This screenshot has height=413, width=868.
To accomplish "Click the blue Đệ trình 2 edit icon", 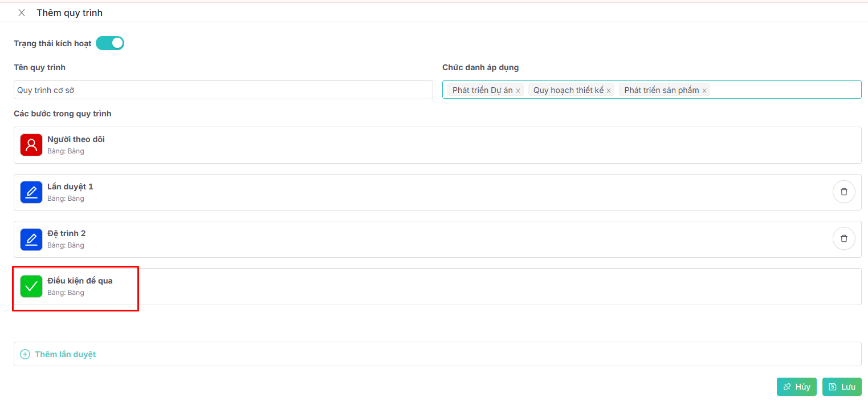I will [31, 239].
